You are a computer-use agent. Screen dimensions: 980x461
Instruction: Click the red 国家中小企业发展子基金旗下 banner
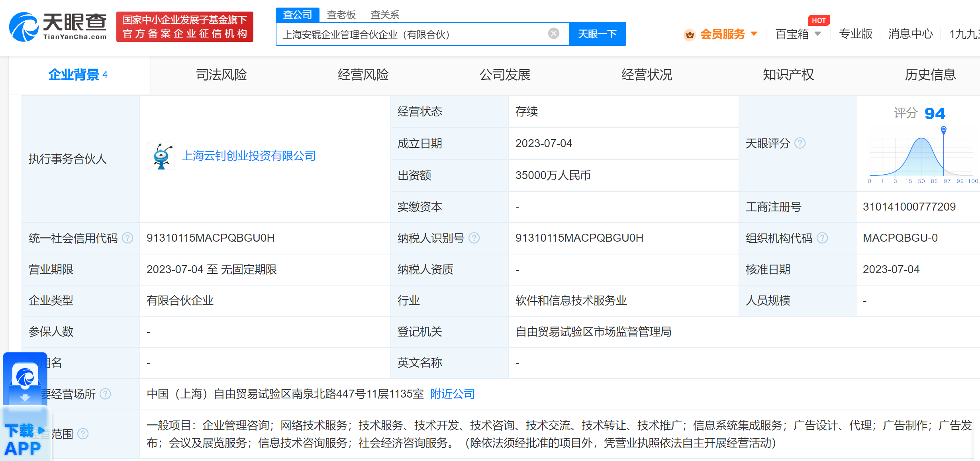pyautogui.click(x=185, y=27)
